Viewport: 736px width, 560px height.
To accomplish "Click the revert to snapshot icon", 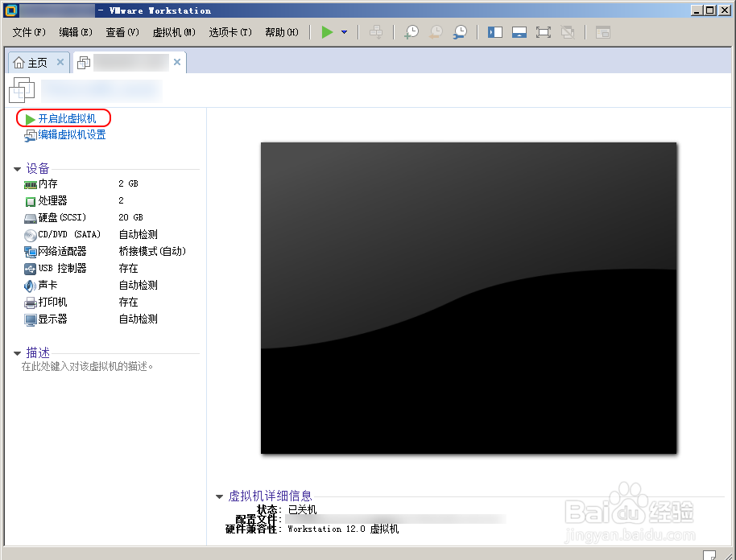I will pos(436,32).
